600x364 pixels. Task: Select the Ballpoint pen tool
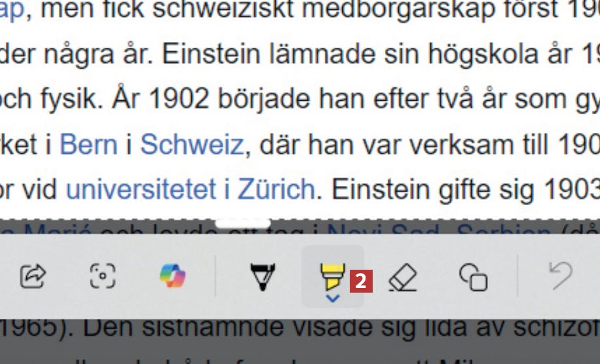263,276
